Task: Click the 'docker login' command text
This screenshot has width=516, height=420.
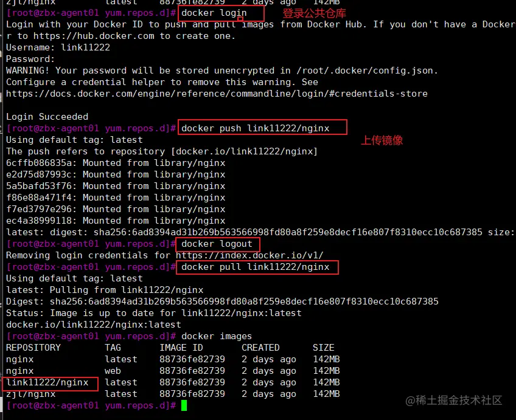Action: [x=214, y=13]
